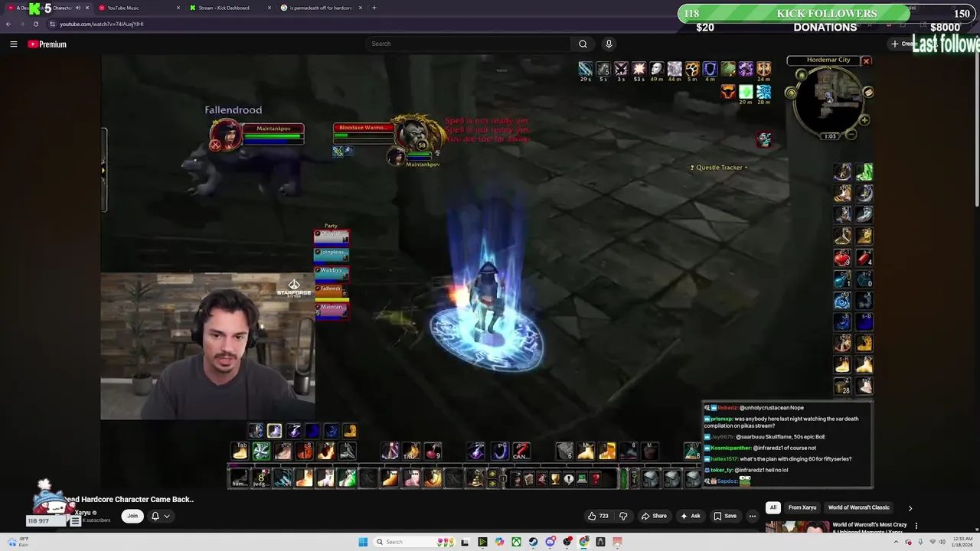980x551 pixels.
Task: Click the buff icon with 49 m remaining
Action: [656, 69]
